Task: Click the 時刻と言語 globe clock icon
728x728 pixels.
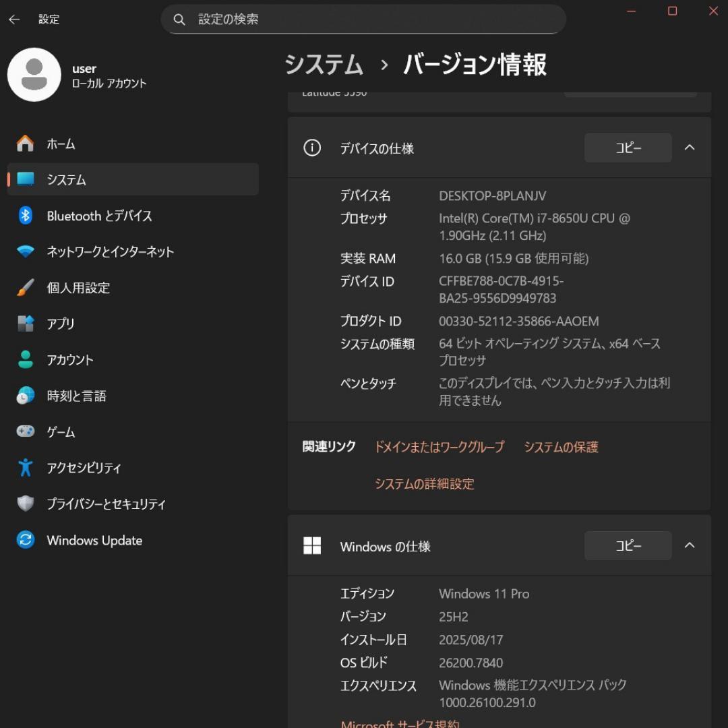Action: [x=25, y=395]
